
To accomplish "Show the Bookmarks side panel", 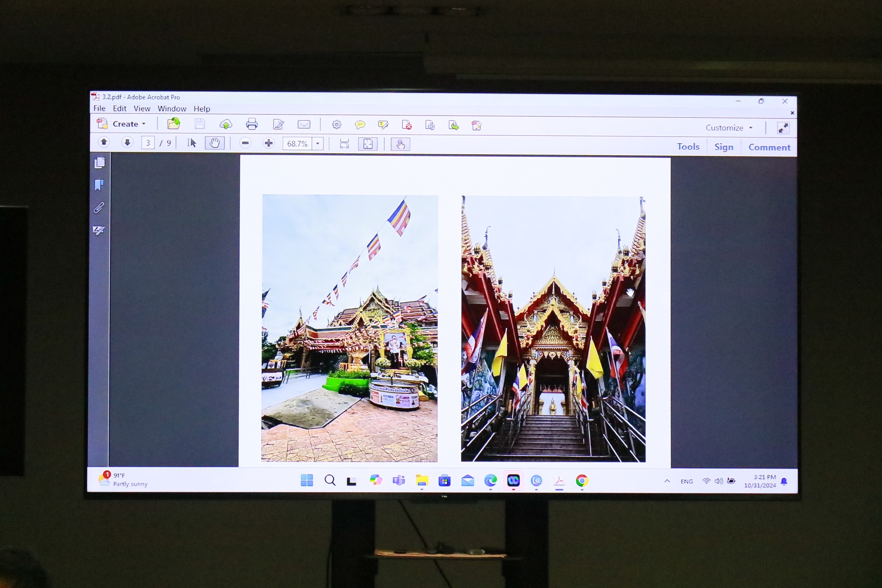I will pyautogui.click(x=99, y=185).
